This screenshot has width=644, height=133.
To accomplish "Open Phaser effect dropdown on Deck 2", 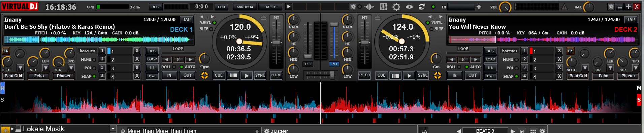I will click(635, 68).
